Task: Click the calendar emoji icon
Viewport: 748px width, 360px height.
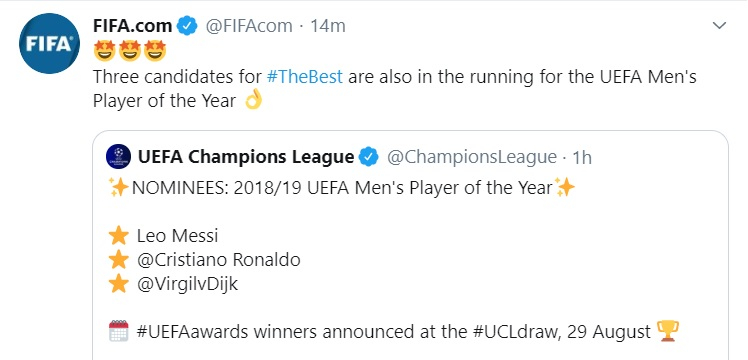Action: [118, 330]
